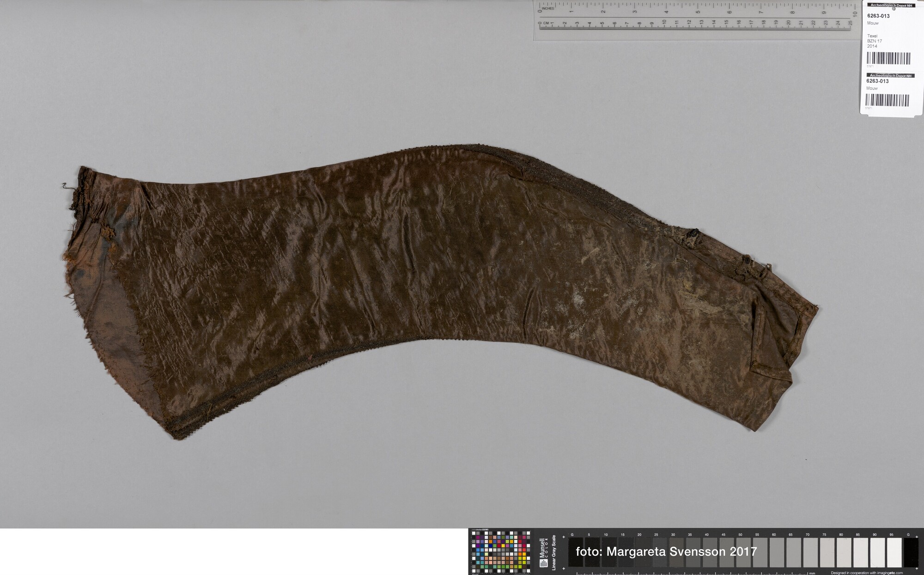Click the upper '6263-013' object number
The width and height of the screenshot is (924, 575).
click(x=878, y=16)
